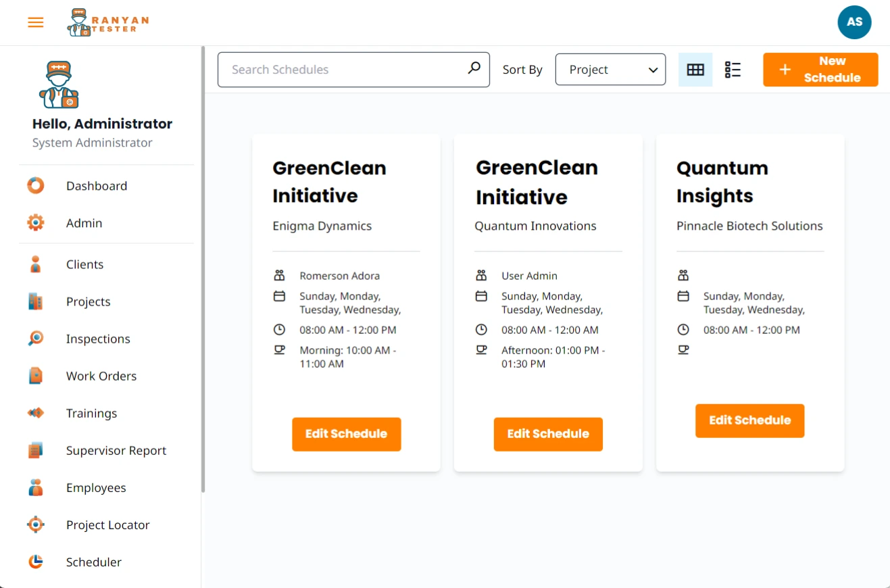Click the search magnifier icon
Viewport: 890px width, 588px height.
474,68
